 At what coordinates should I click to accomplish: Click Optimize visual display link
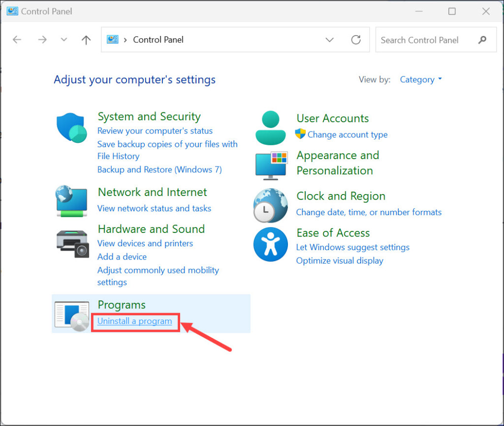coord(340,261)
